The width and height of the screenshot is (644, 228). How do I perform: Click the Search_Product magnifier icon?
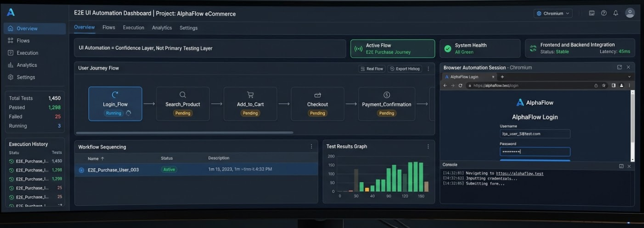click(183, 95)
